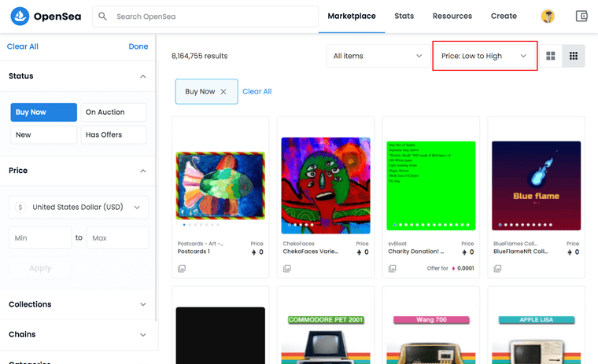Open the Stats menu
Image resolution: width=598 pixels, height=364 pixels.
404,16
